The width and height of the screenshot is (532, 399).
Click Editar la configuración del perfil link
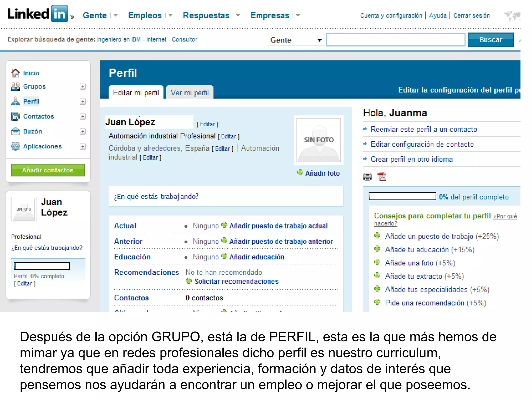459,90
